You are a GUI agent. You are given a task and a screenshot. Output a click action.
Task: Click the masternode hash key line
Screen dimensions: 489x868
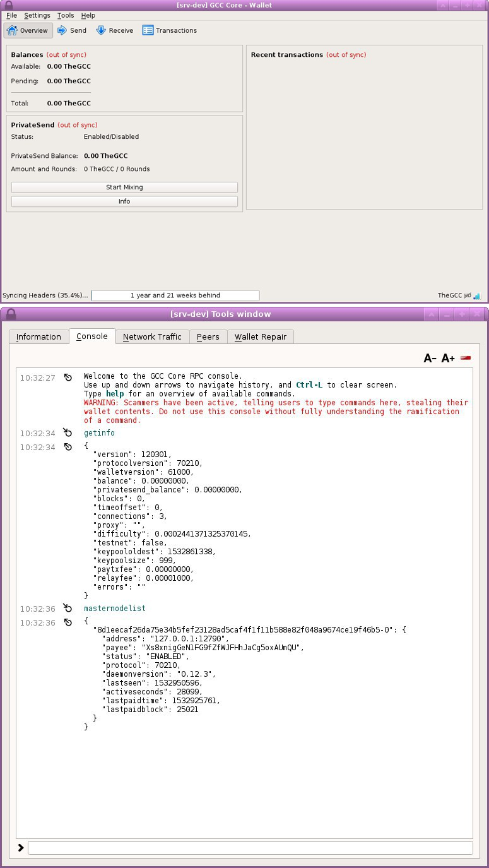click(x=250, y=630)
